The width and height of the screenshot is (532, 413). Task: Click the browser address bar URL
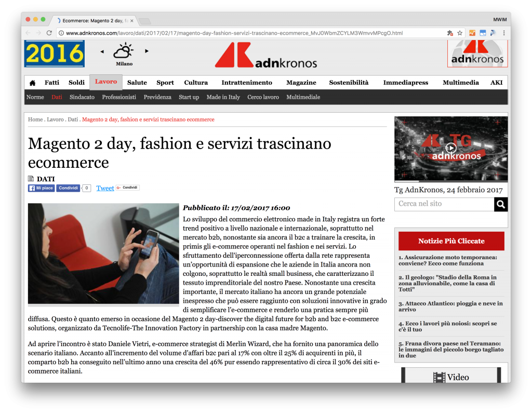234,33
